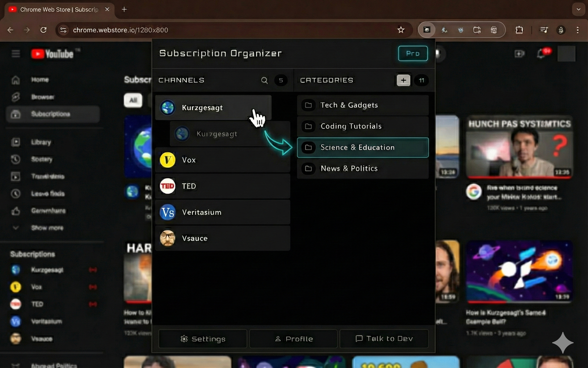
Task: Open TED under sidebar Subscriptions list
Action: coord(53,304)
